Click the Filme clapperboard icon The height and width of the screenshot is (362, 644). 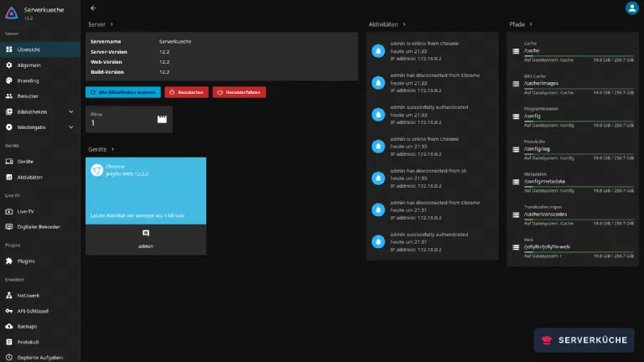[162, 119]
